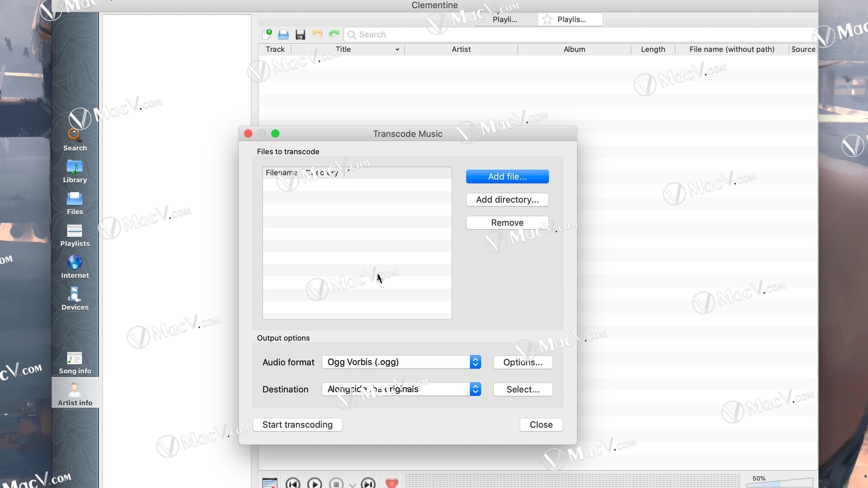Click the track progress seek bar

572,481
